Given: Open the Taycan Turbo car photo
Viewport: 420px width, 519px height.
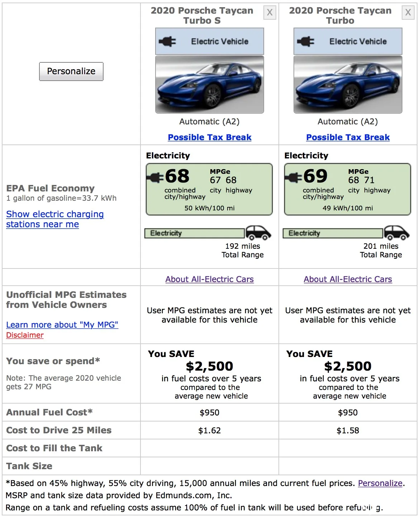Looking at the screenshot, I should (x=348, y=85).
